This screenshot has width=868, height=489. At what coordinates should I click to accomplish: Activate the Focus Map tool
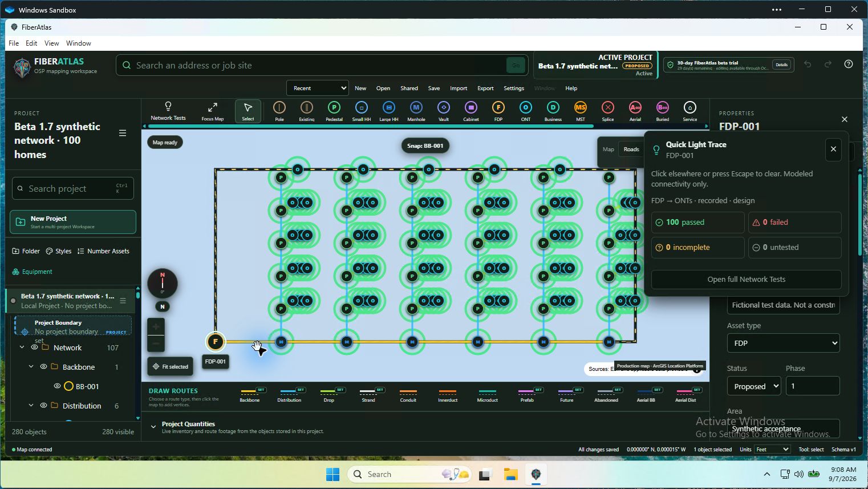tap(212, 111)
